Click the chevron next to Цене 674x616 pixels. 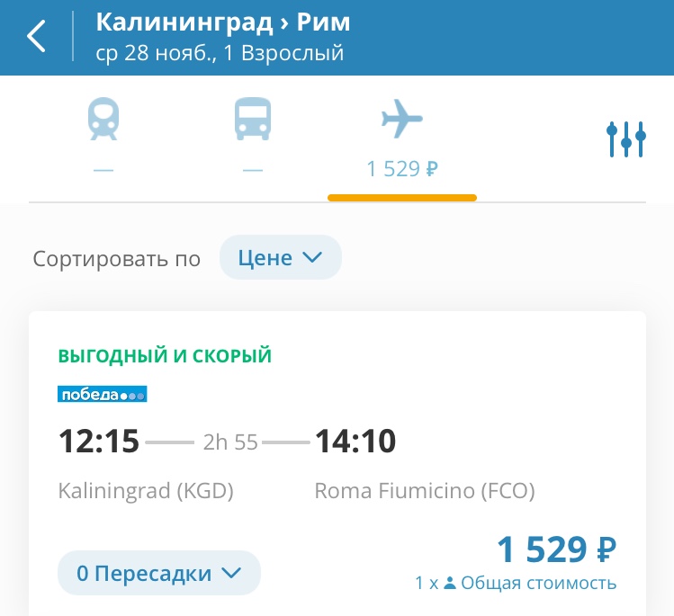point(312,257)
